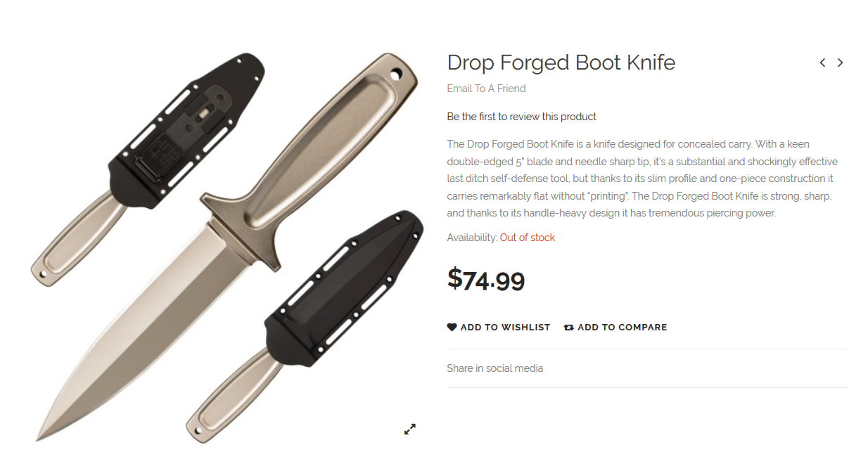Click the Share in social media label

[x=494, y=368]
